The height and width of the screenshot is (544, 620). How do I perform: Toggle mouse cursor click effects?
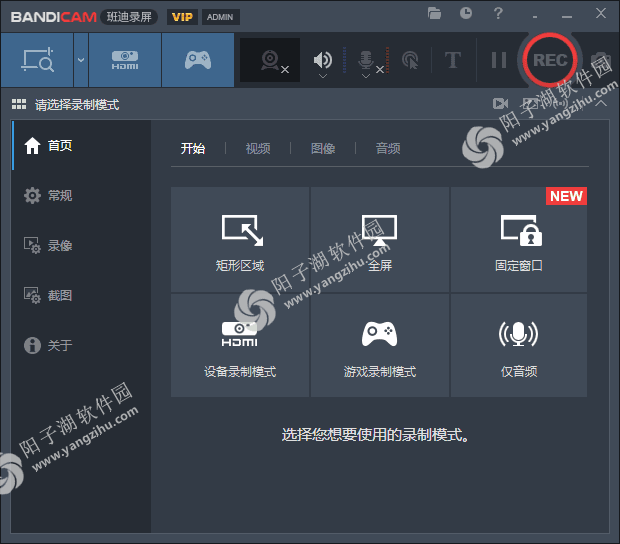410,60
